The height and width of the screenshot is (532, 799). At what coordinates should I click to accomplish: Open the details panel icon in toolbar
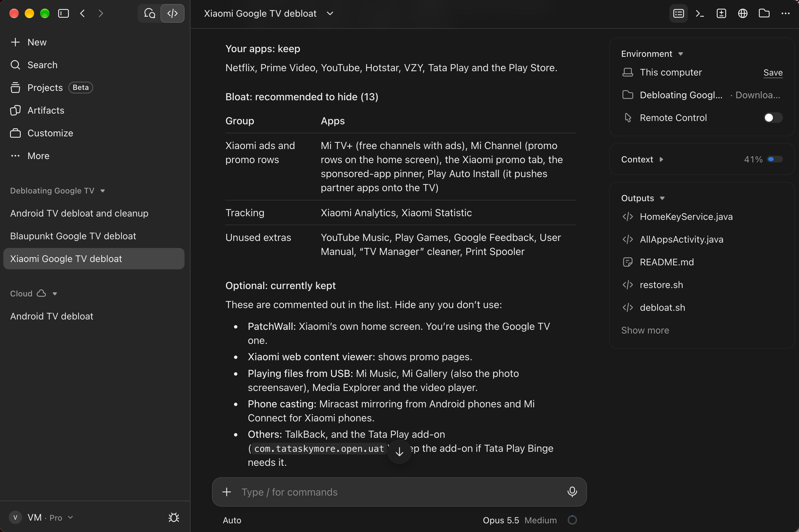[679, 14]
